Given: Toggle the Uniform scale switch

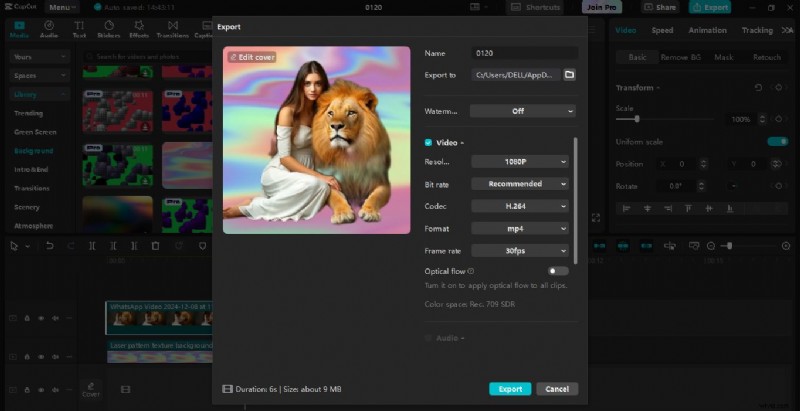Looking at the screenshot, I should (x=777, y=141).
